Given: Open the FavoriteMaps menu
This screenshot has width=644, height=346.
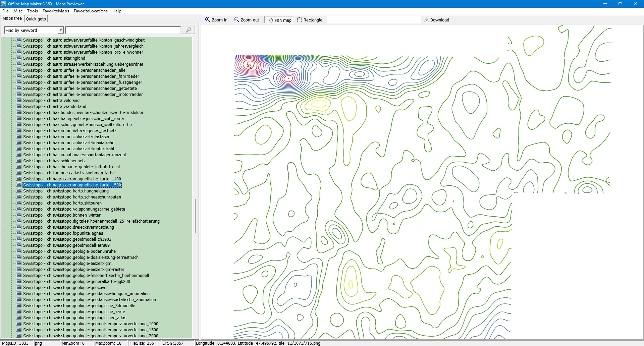Looking at the screenshot, I should pyautogui.click(x=56, y=11).
